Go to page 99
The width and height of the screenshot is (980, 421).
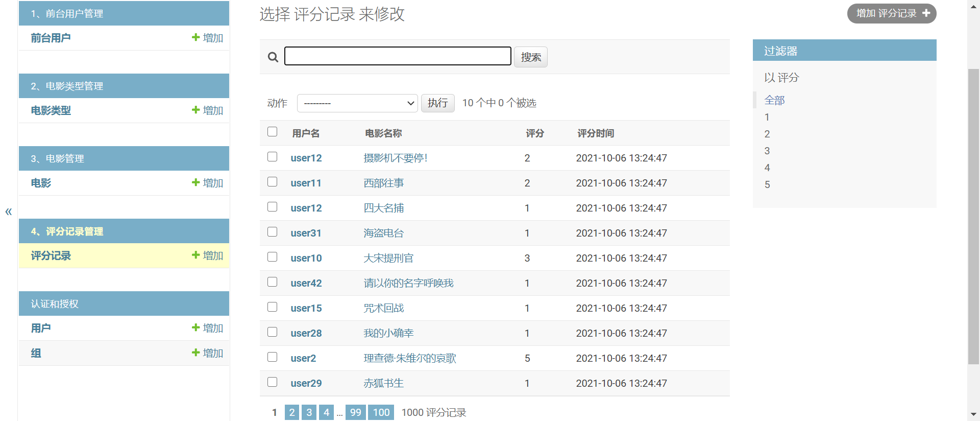tap(356, 412)
